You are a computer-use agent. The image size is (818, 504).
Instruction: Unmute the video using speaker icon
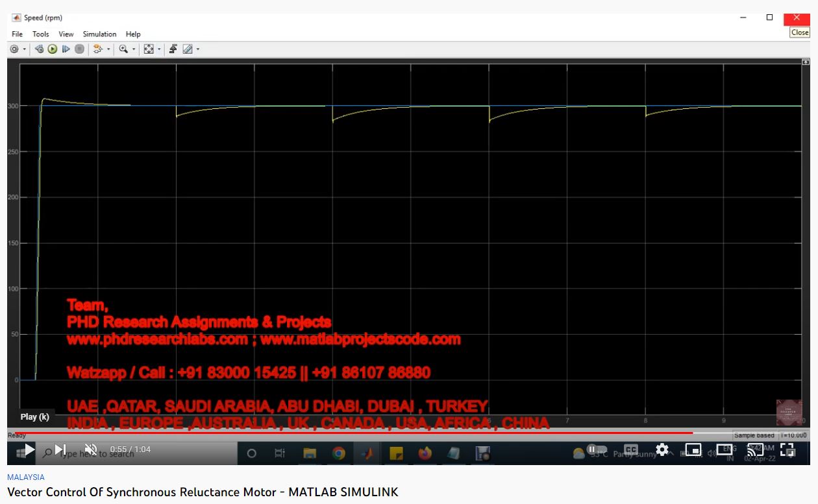(x=91, y=450)
